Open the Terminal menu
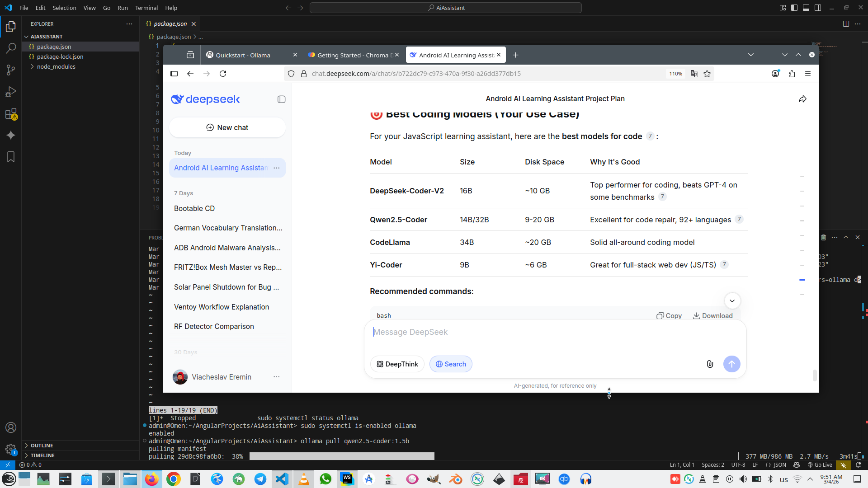Viewport: 868px width, 488px height. [x=146, y=8]
